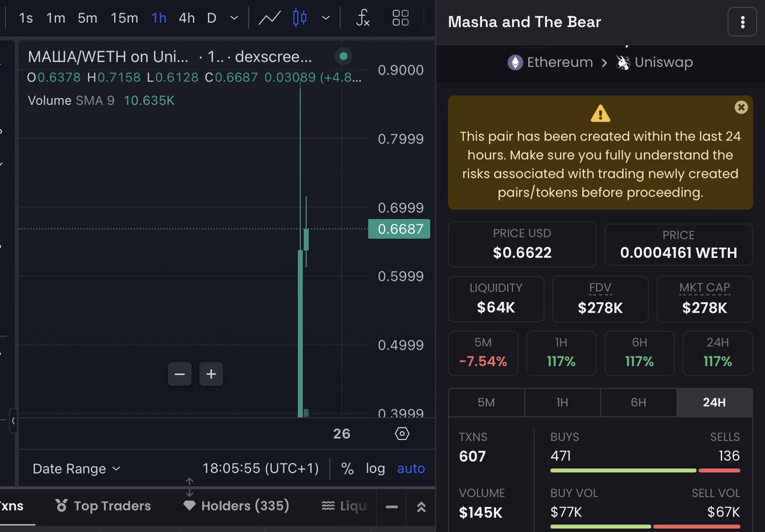Click the FDV $278K box
The width and height of the screenshot is (765, 532).
click(x=601, y=299)
